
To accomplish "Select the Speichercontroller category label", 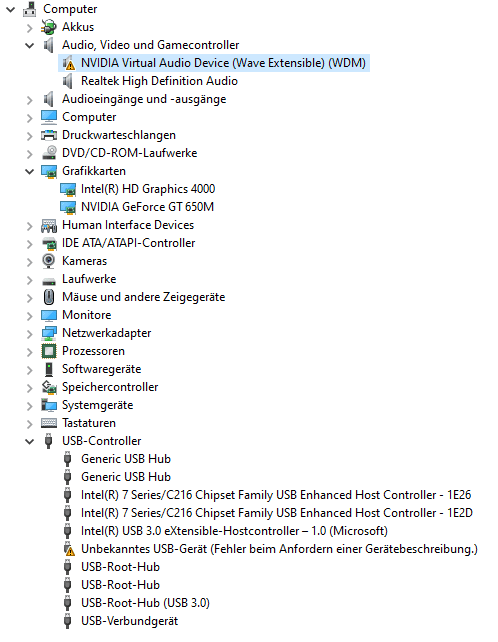I will coord(110,387).
